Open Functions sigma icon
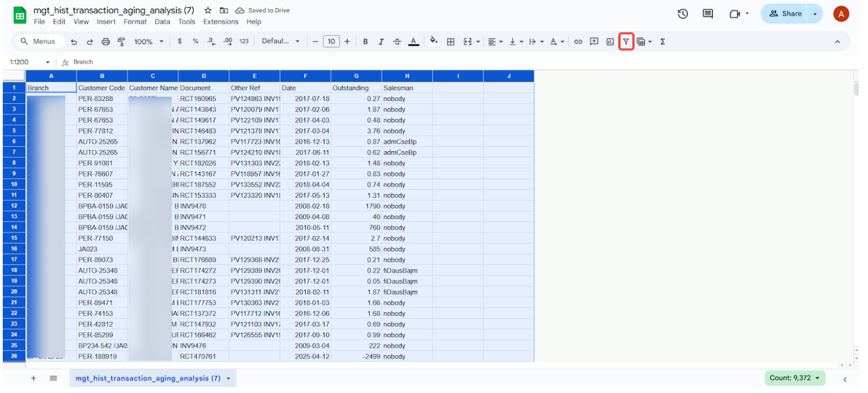868x393 pixels. [663, 42]
